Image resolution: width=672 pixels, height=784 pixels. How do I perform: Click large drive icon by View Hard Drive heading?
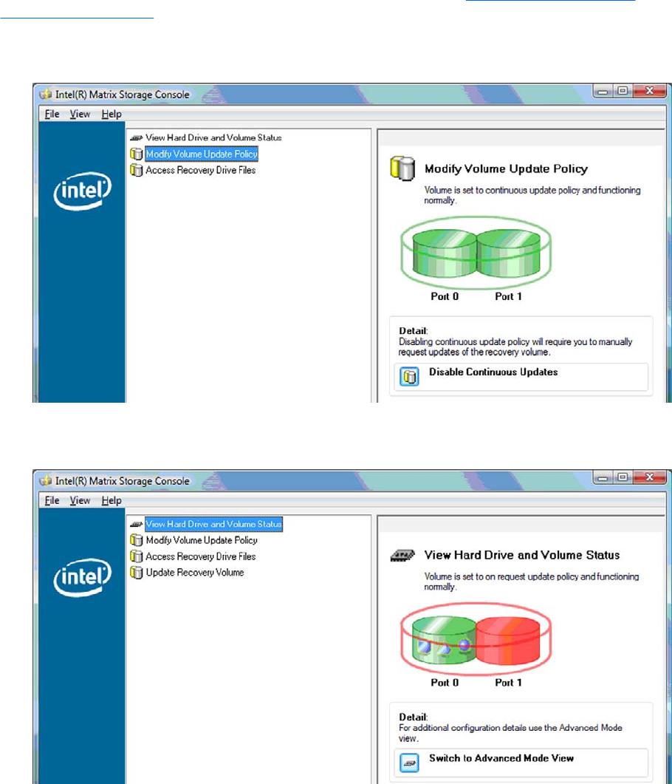(x=402, y=556)
